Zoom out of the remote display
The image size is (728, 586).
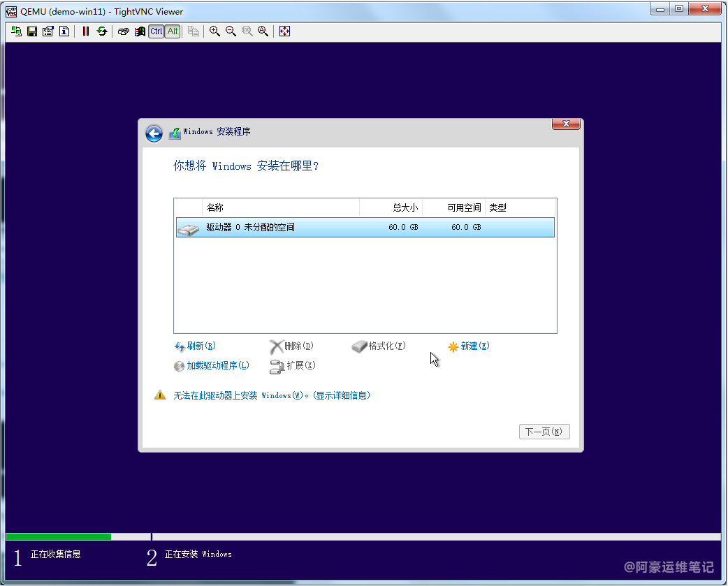pos(231,31)
